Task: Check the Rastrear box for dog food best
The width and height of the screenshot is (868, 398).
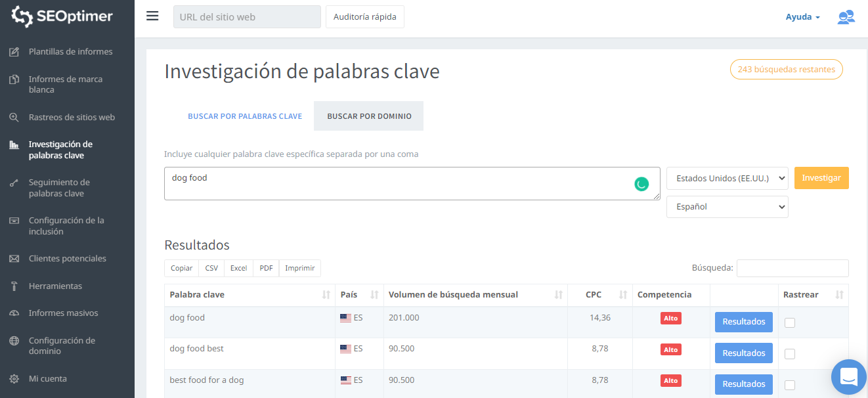Action: [790, 354]
